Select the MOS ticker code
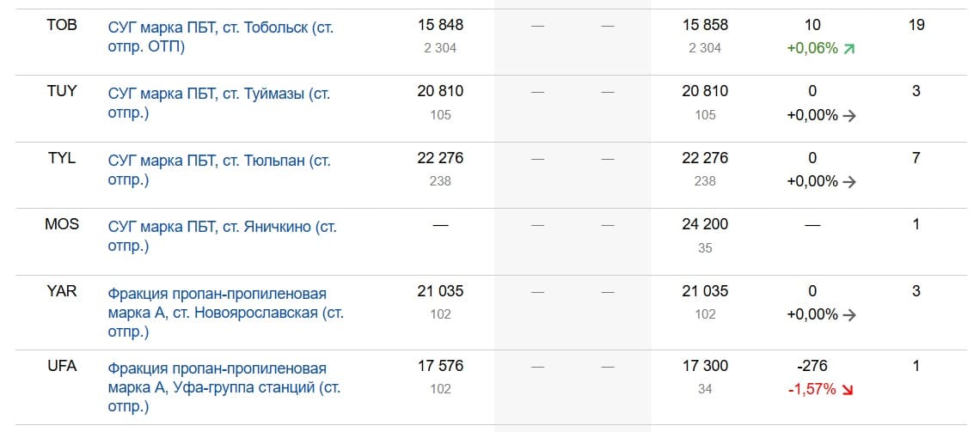The image size is (980, 432). point(62,224)
